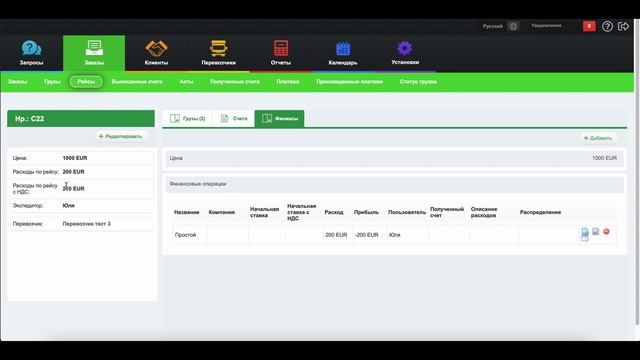Open Произведенные платежи submenu item
The width and height of the screenshot is (640, 360).
click(x=349, y=82)
